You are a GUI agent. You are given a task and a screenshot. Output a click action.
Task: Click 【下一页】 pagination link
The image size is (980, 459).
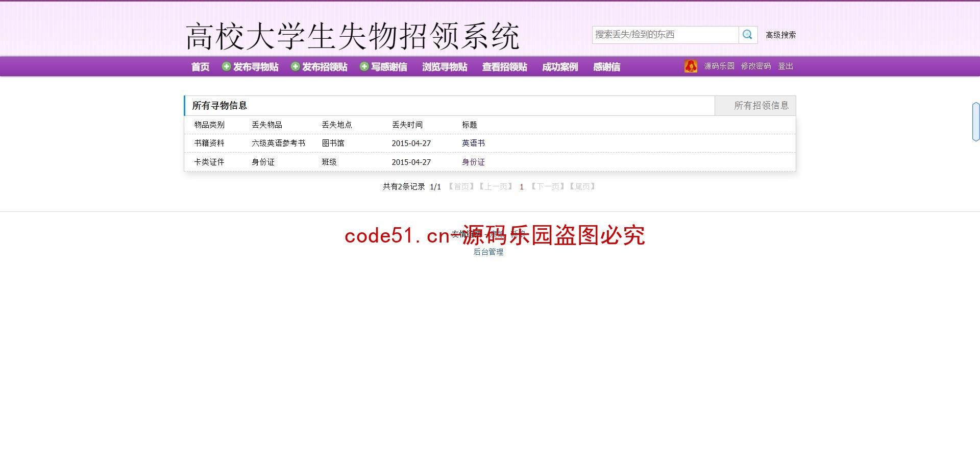pyautogui.click(x=548, y=187)
